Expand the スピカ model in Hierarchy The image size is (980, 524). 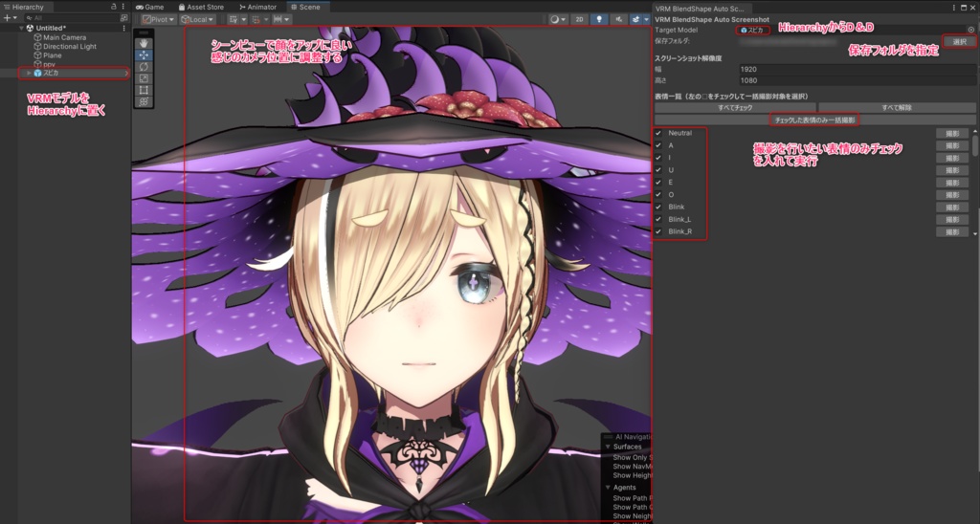coord(29,73)
